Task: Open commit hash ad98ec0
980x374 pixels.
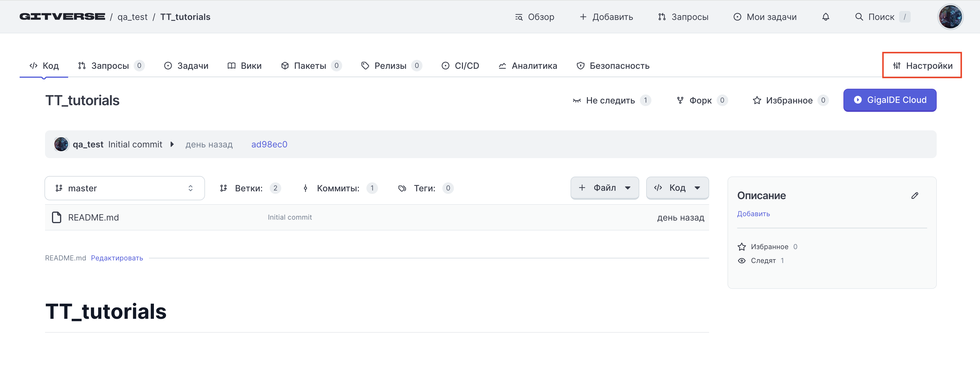Action: [x=269, y=144]
